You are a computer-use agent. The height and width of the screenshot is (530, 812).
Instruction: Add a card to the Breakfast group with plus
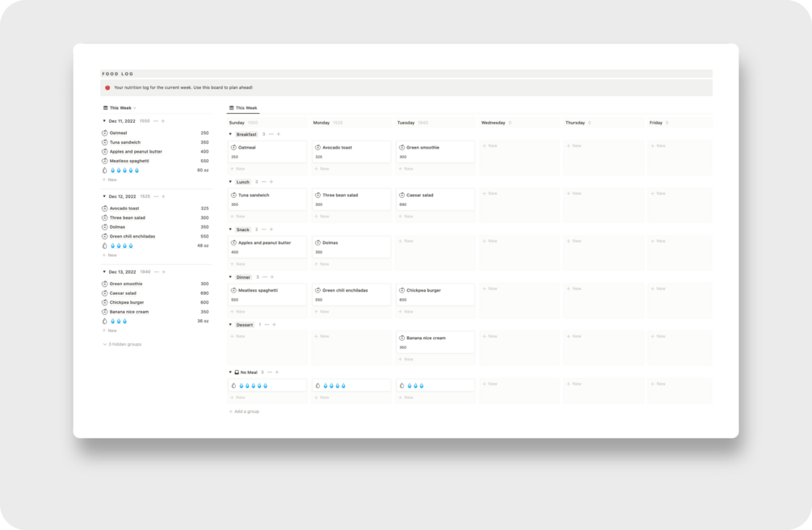point(279,134)
